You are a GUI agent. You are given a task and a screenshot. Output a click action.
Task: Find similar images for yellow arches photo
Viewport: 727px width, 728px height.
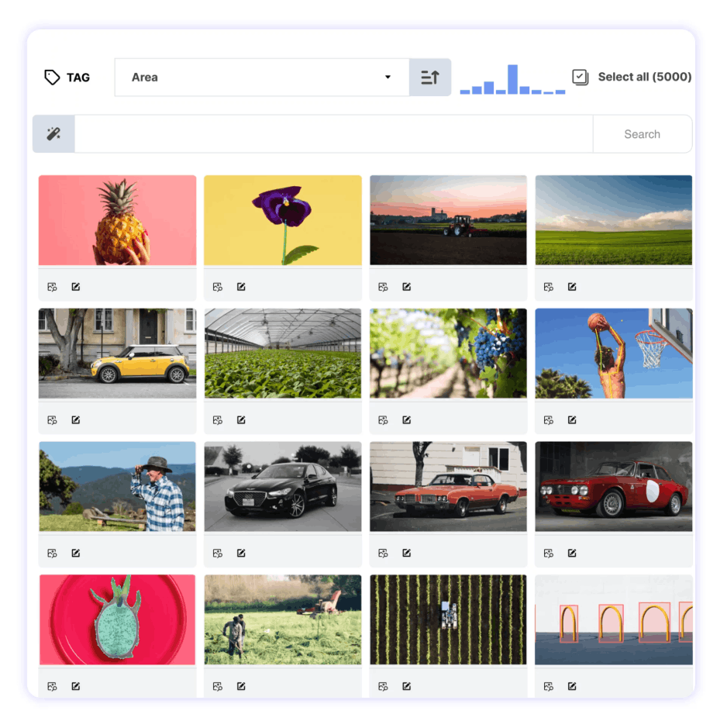point(548,686)
